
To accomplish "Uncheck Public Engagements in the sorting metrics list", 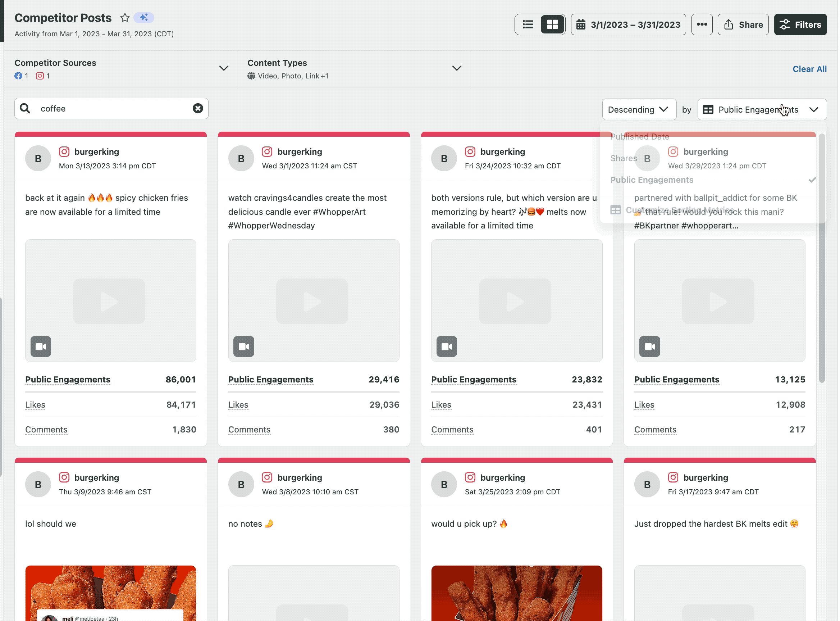I will coord(652,180).
